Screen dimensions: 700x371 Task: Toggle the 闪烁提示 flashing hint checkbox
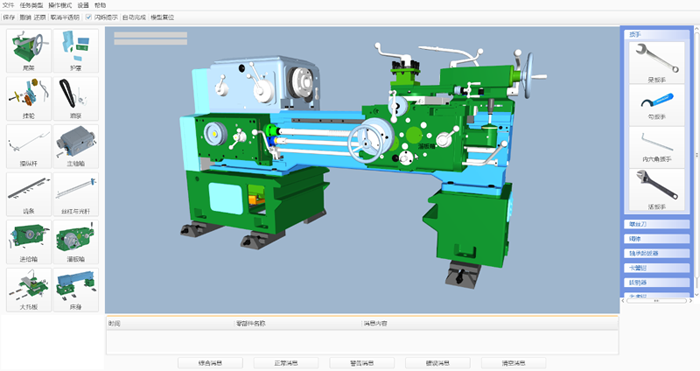(x=88, y=17)
